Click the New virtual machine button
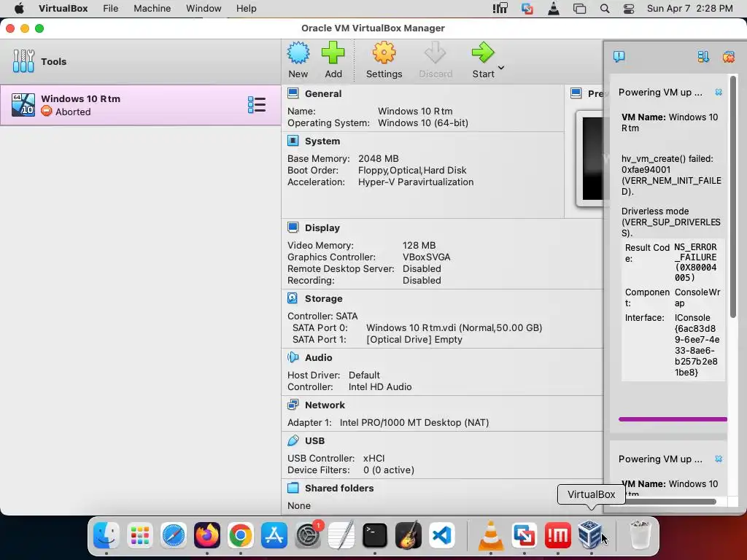 pyautogui.click(x=298, y=61)
